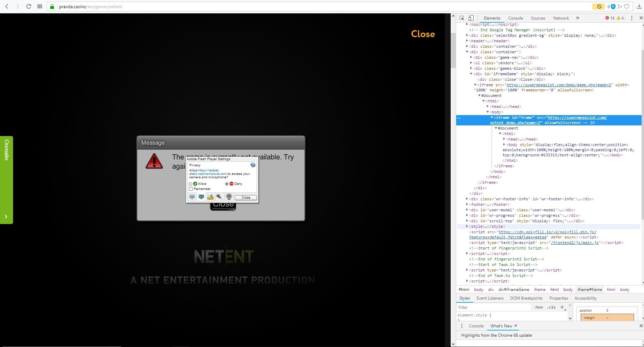644x347 pixels.
Task: Open the blue ad blocker shield icon
Action: click(613, 7)
